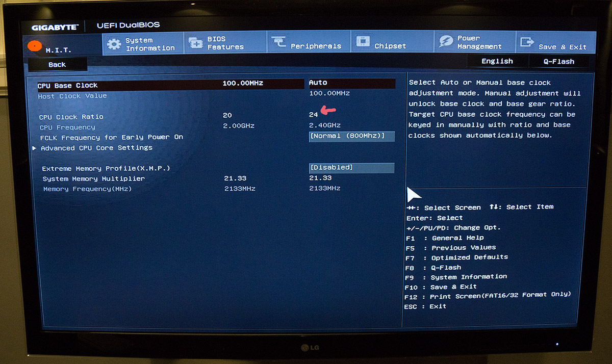Launch Q-Flash utility
The image size is (612, 364).
[560, 61]
